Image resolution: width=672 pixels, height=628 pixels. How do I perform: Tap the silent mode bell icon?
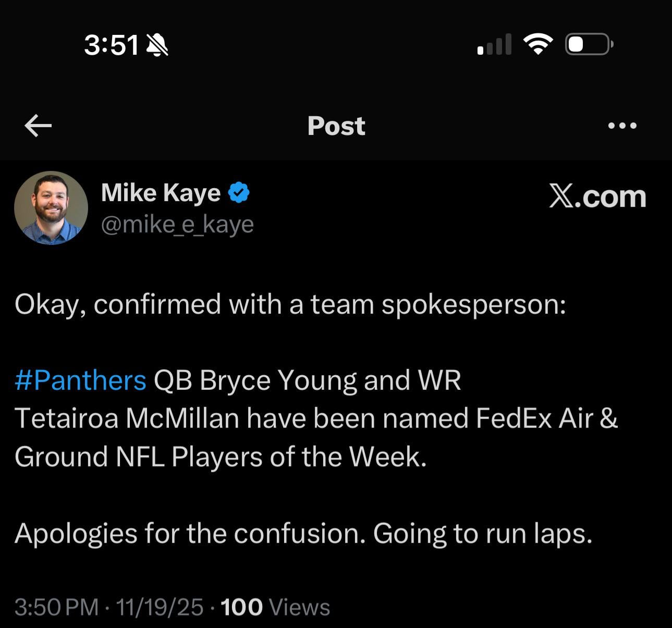pos(157,45)
